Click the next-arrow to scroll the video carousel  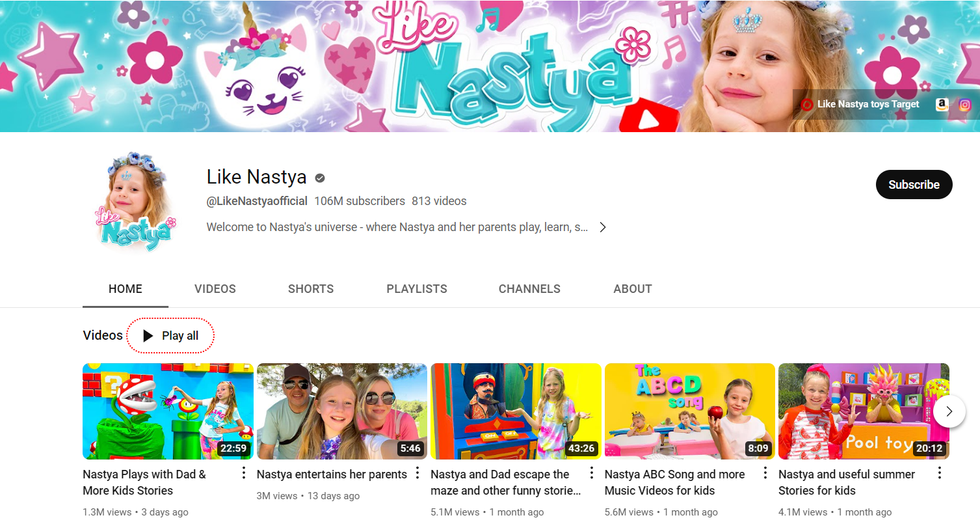[x=949, y=411]
